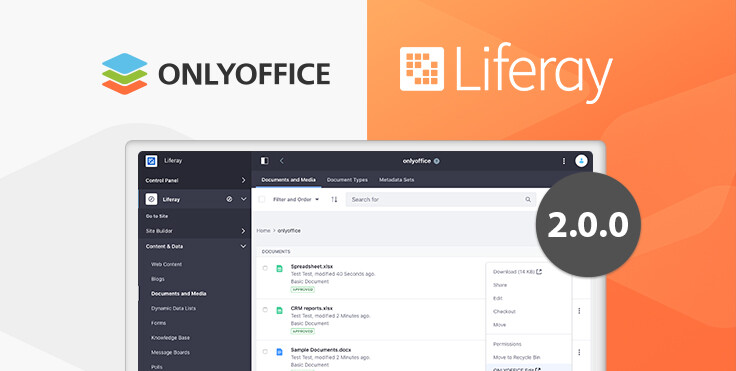Viewport: 736px width, 371px height.
Task: Switch to the Document Types tab
Action: pos(347,180)
